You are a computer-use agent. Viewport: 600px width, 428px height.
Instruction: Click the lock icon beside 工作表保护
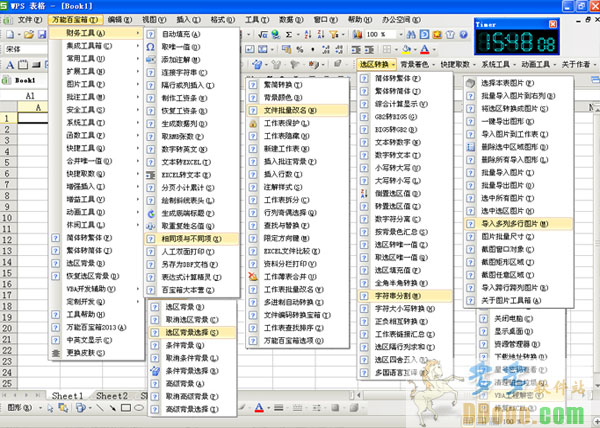tap(253, 124)
